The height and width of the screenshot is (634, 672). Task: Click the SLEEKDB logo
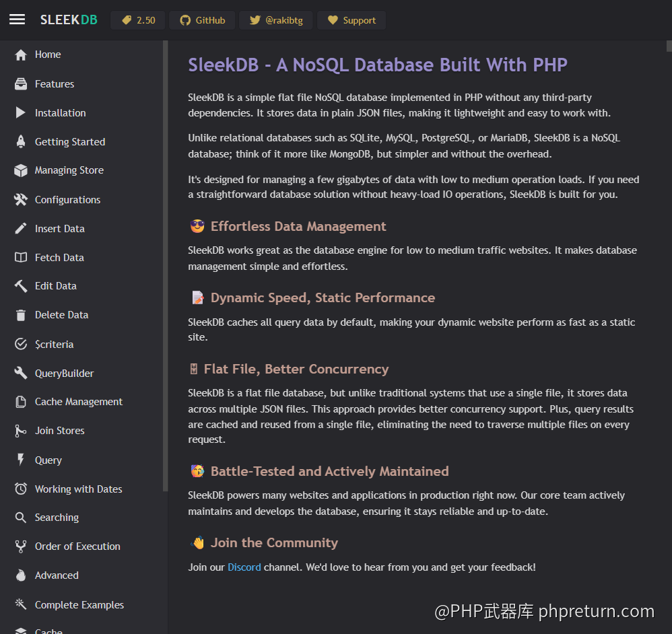click(69, 20)
